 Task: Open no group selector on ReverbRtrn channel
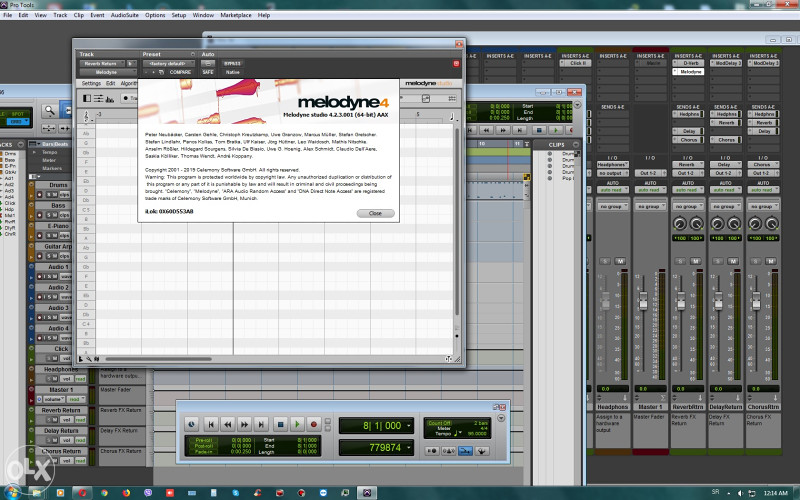click(688, 207)
